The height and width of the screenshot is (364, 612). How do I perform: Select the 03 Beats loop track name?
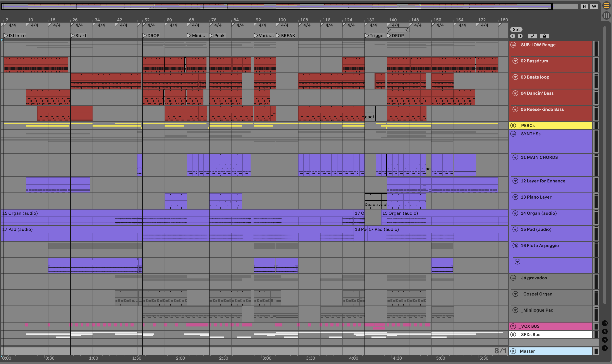(x=535, y=77)
